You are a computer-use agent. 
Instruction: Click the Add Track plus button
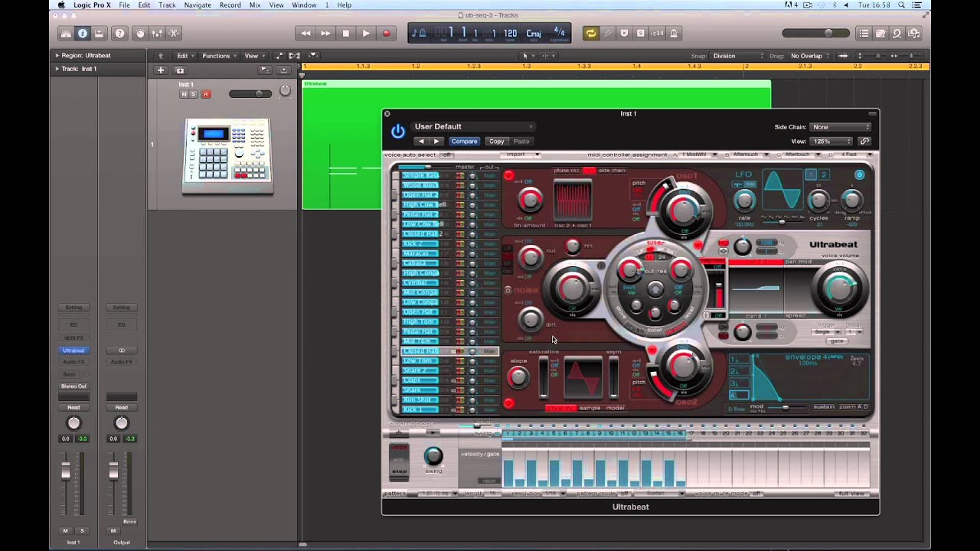(x=160, y=70)
